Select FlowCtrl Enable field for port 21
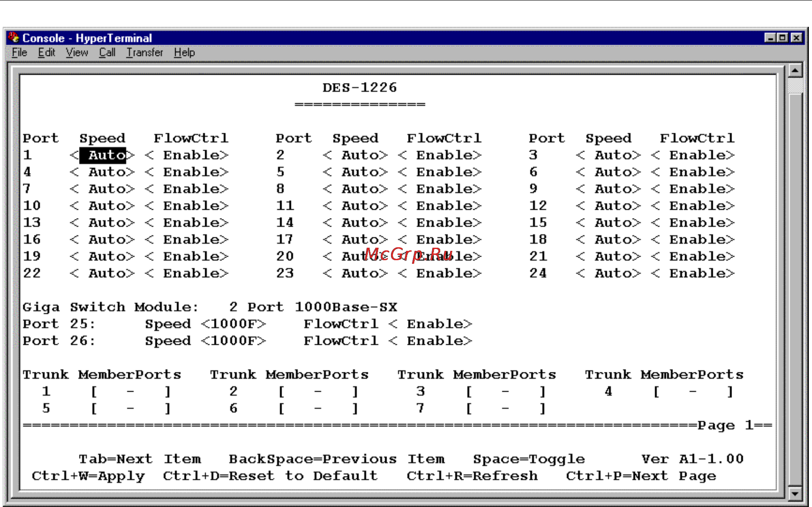812x507 pixels. click(693, 256)
